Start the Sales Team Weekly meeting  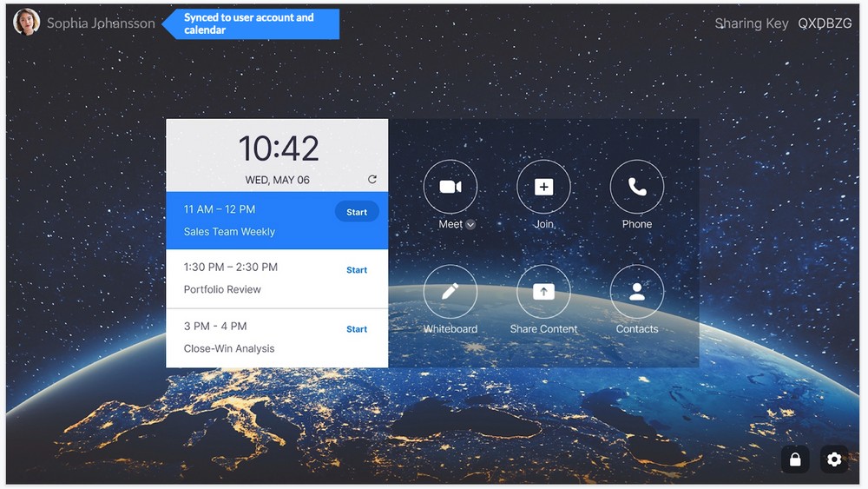pyautogui.click(x=357, y=212)
